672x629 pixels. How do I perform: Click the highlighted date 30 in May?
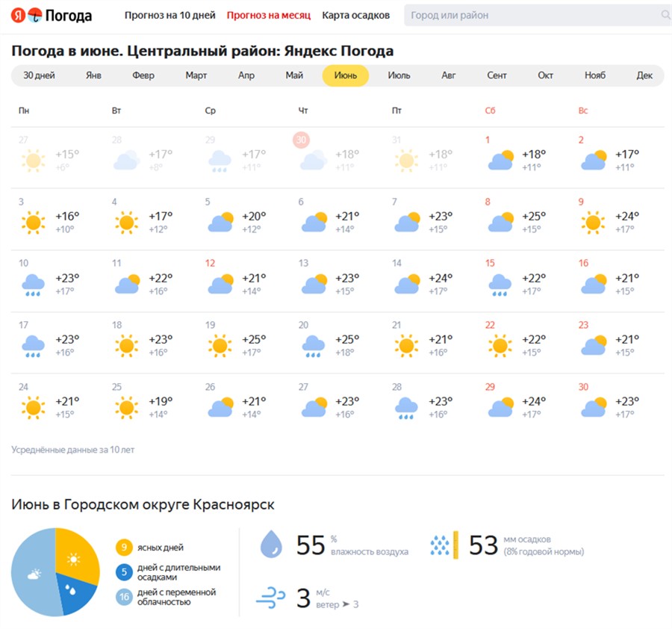[302, 140]
